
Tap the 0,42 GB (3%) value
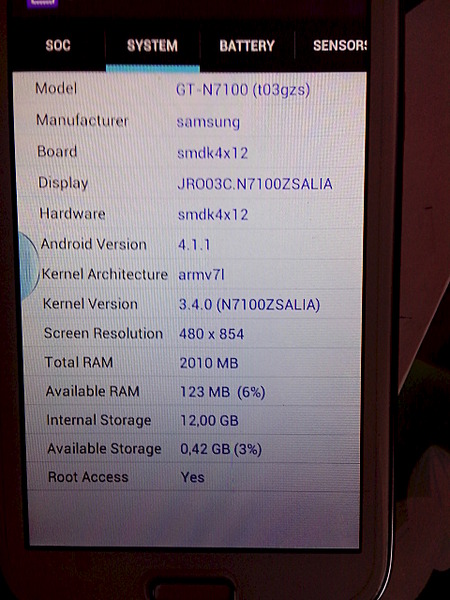click(x=221, y=449)
